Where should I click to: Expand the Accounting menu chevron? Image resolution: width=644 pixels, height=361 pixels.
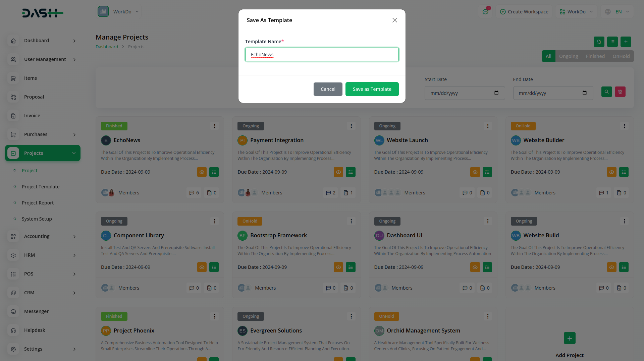(74, 237)
